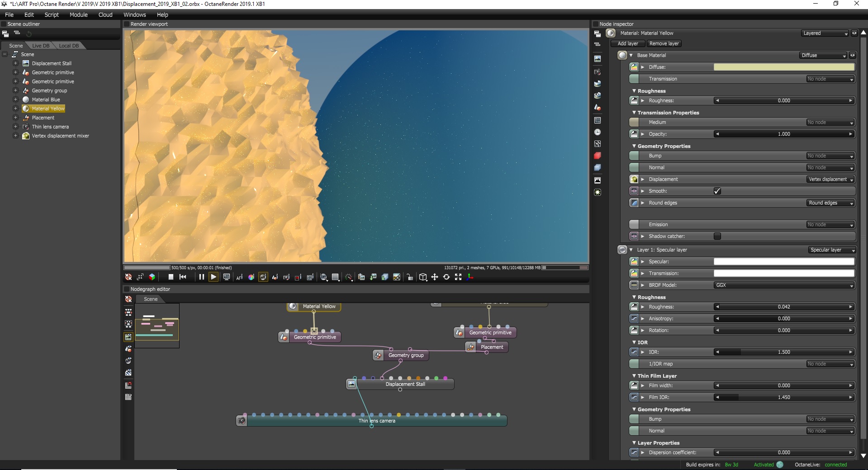Click the Round edges node icon
Viewport: 868px width, 470px height.
click(634, 203)
